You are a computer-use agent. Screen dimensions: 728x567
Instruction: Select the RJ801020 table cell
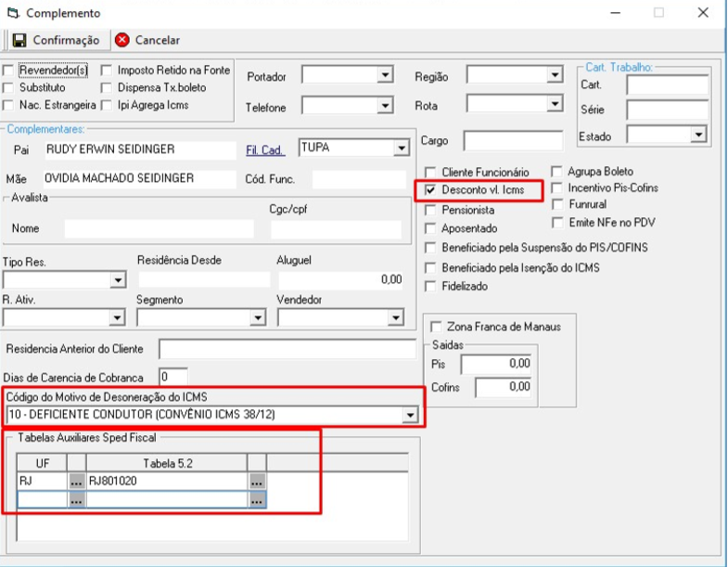[167, 482]
